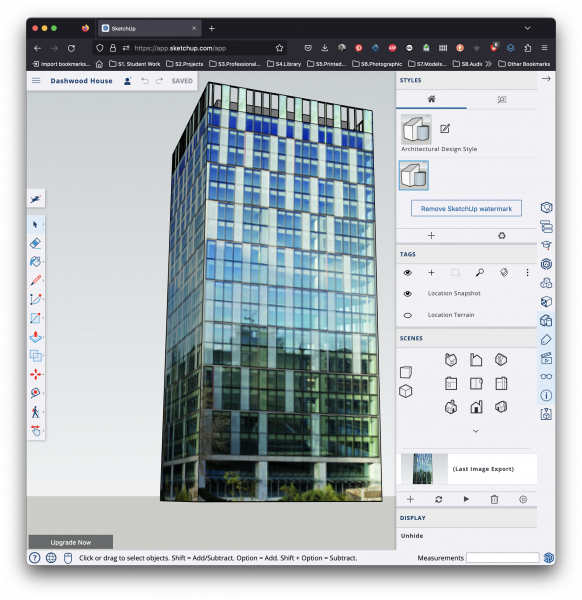This screenshot has width=582, height=600.
Task: Pick the Tape Measure tool
Action: 35,393
